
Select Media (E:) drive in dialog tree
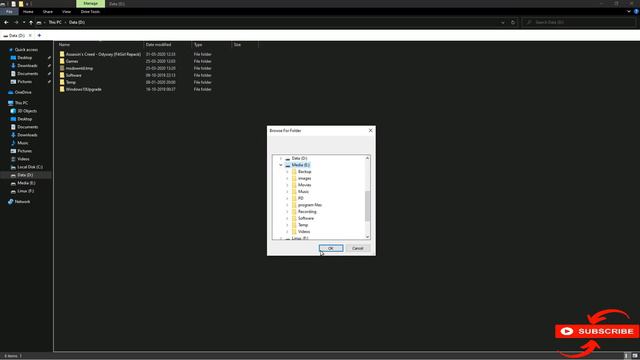(301, 165)
